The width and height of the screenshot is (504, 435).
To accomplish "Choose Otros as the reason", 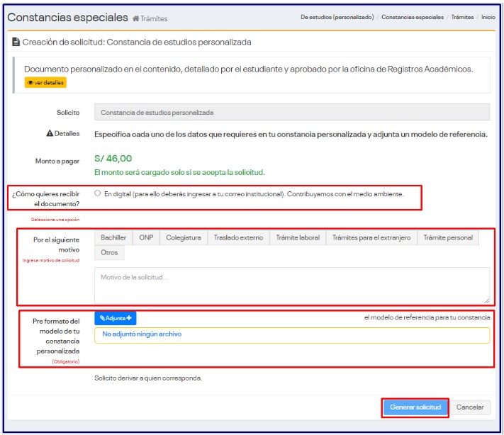I will pyautogui.click(x=109, y=253).
